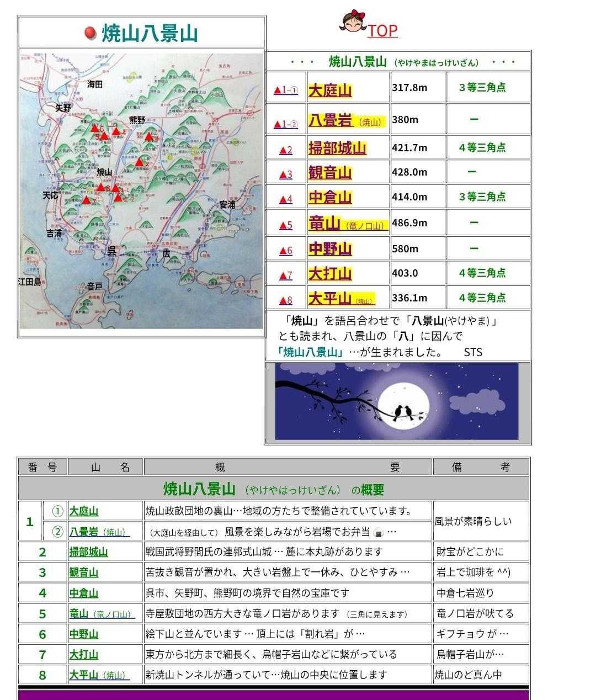
Task: Open the TOP page link
Action: click(x=382, y=30)
